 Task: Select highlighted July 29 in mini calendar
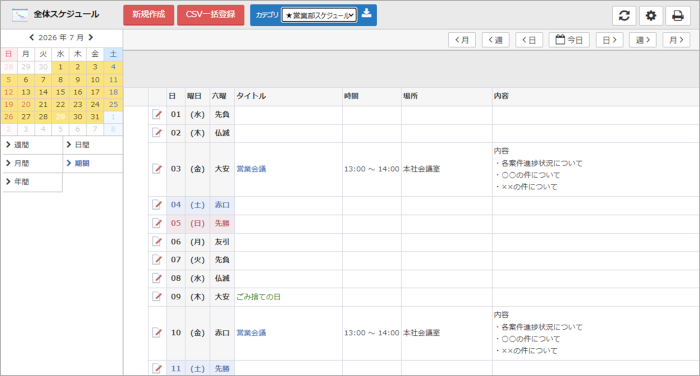(x=60, y=117)
